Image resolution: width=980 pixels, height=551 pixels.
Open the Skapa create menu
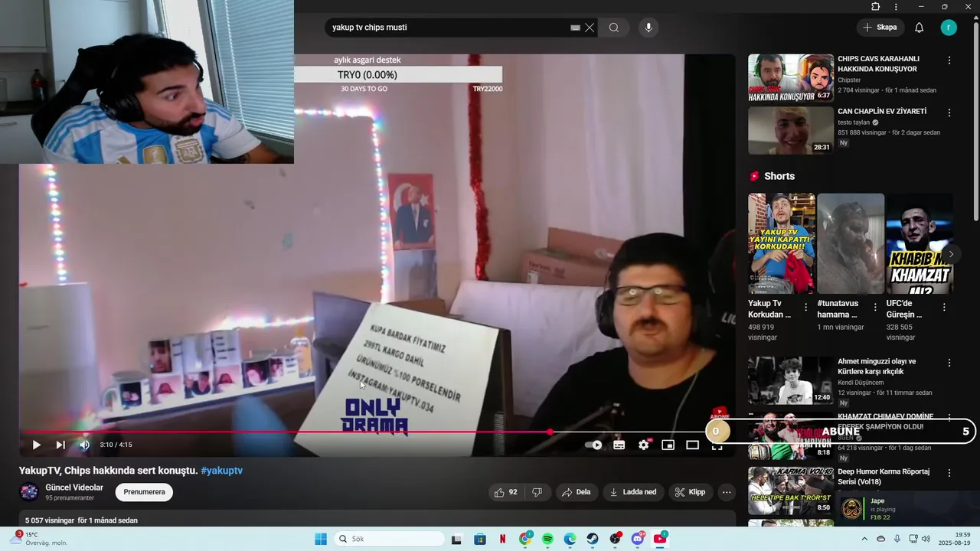(x=880, y=28)
